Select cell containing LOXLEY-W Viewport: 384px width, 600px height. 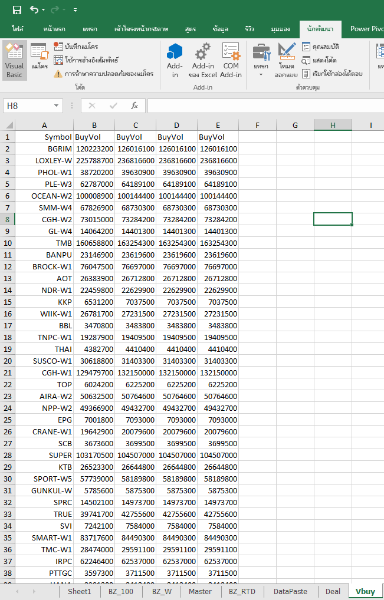[x=44, y=161]
